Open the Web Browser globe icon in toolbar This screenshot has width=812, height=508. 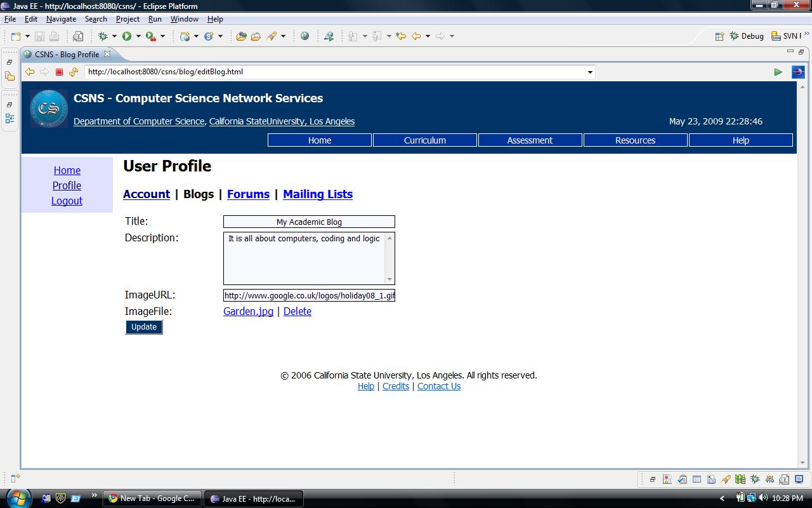[x=304, y=36]
